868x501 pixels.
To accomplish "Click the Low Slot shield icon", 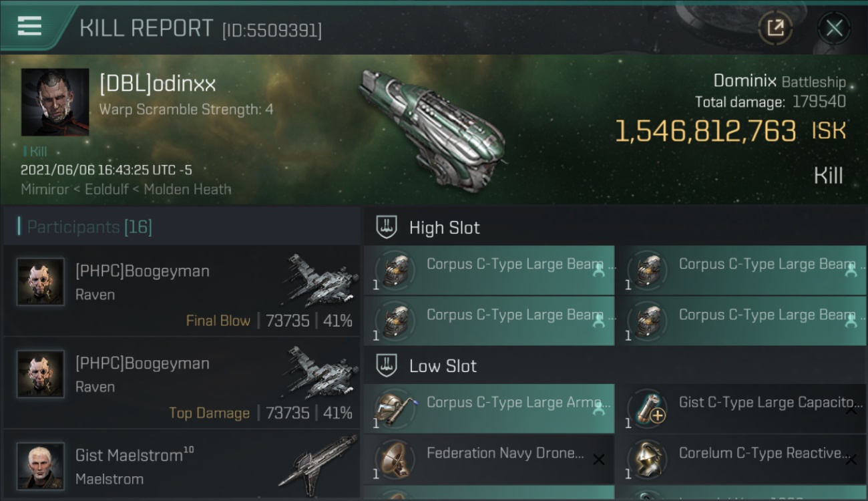I will (x=387, y=365).
